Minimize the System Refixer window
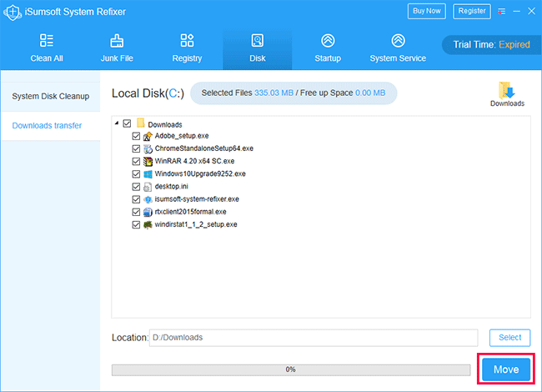The image size is (542, 392). (x=516, y=12)
